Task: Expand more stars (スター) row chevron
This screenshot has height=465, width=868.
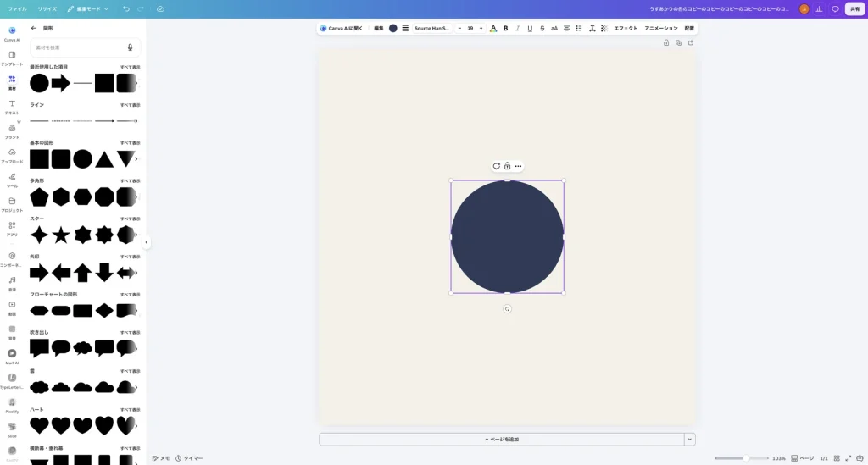Action: click(x=136, y=235)
